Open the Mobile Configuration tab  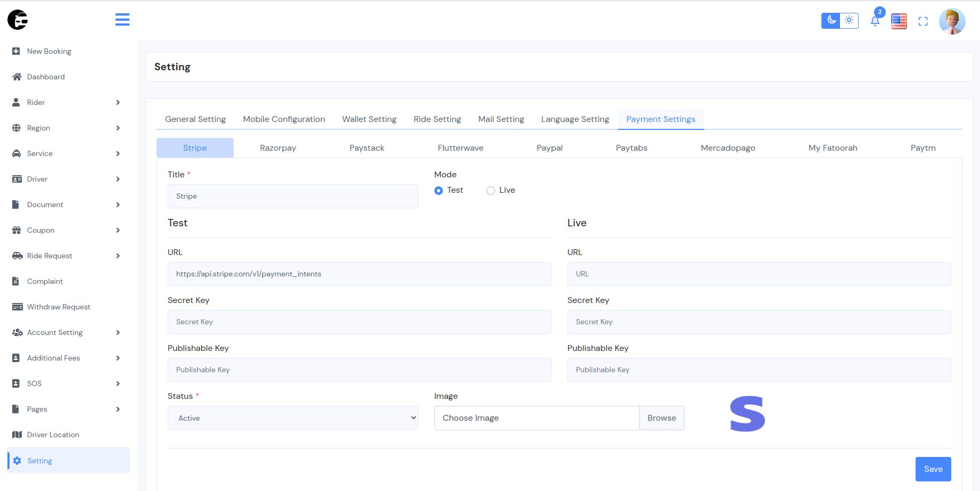tap(284, 119)
